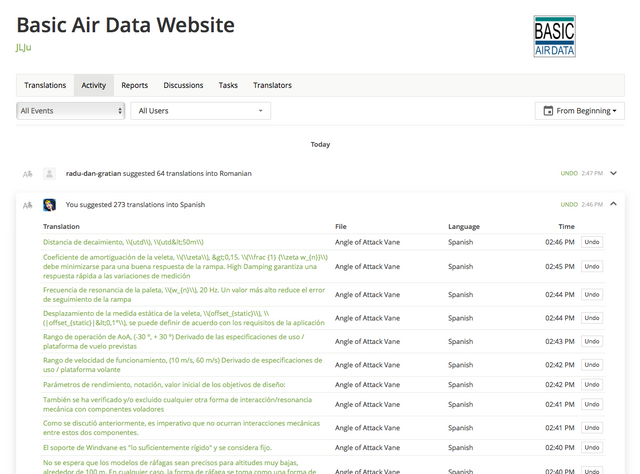Click the Basic Air Data Website title
This screenshot has width=640, height=474.
click(x=126, y=25)
